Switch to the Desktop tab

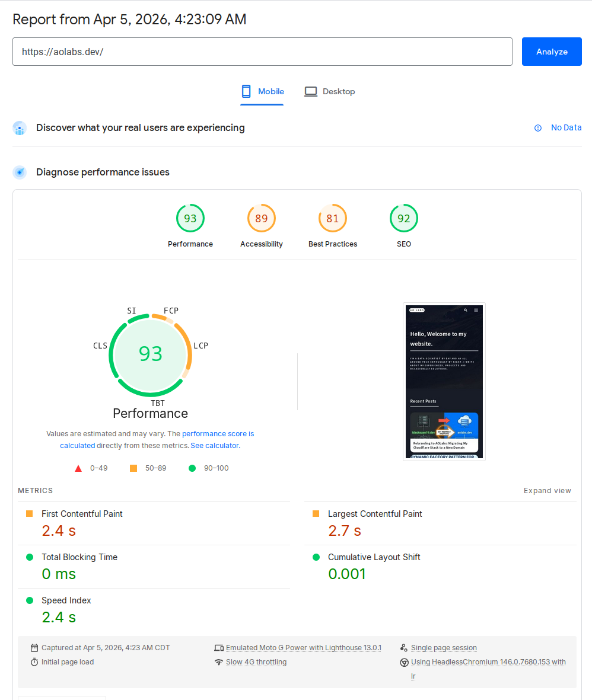329,91
